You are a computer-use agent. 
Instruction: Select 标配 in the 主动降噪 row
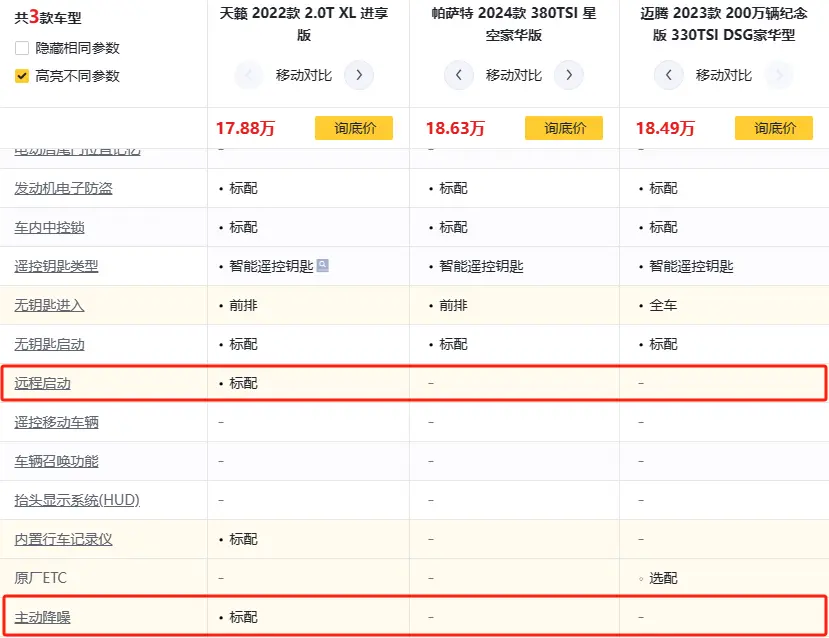coord(243,617)
